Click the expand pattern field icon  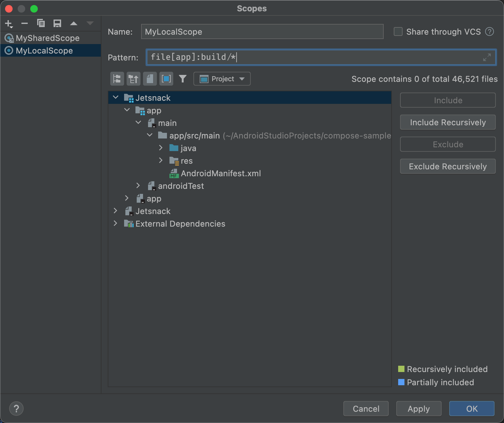coord(487,57)
